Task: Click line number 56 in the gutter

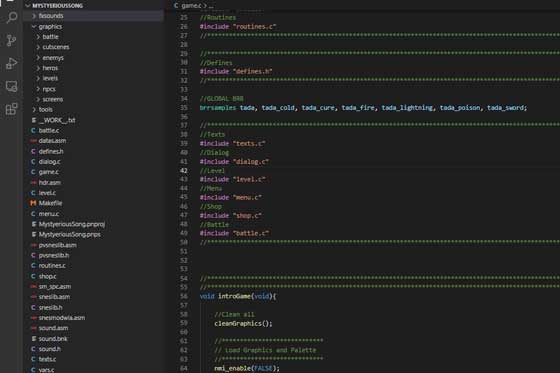Action: click(184, 296)
